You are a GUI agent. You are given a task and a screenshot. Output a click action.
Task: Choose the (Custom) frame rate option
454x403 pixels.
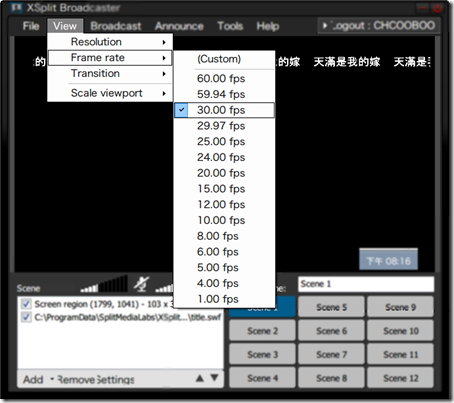224,59
